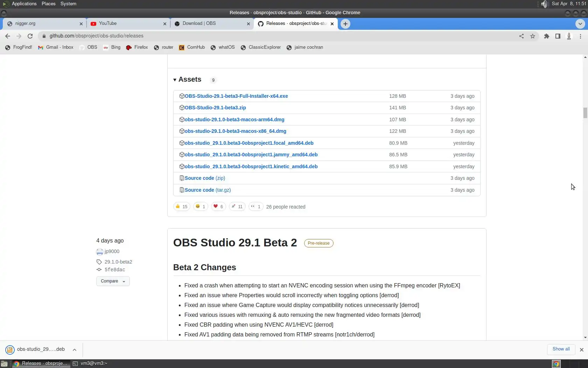Screen dimensions: 588x368
Task: Switch to the YouTube tab
Action: pyautogui.click(x=128, y=24)
